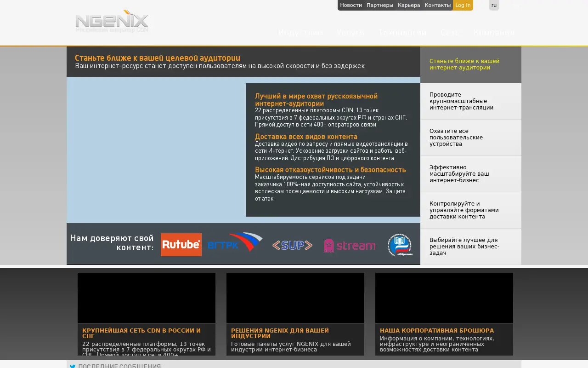
Task: Click 'Последние сообщения:' text
Action: pyautogui.click(x=120, y=367)
